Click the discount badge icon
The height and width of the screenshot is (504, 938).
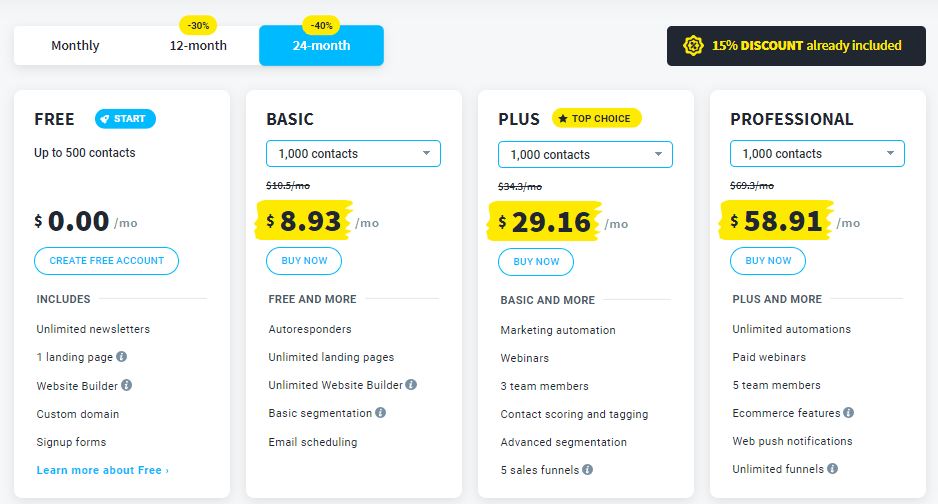693,46
